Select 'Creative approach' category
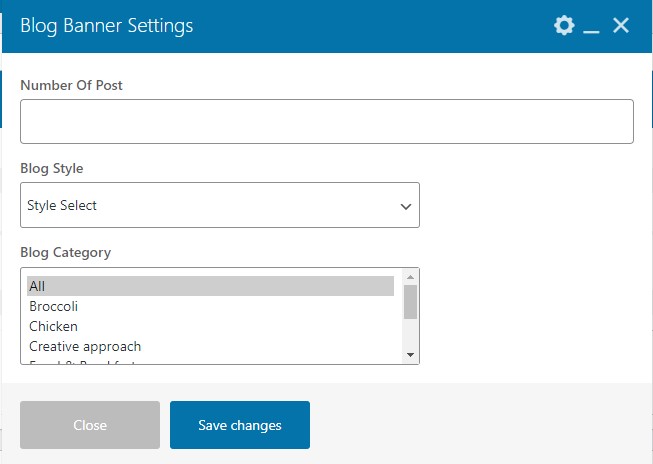This screenshot has height=464, width=653. pyautogui.click(x=210, y=346)
